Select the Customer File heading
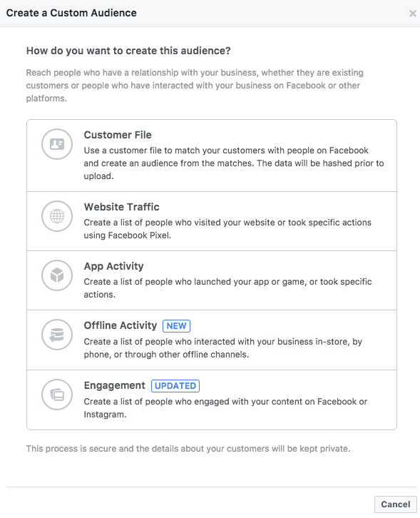 pos(118,135)
